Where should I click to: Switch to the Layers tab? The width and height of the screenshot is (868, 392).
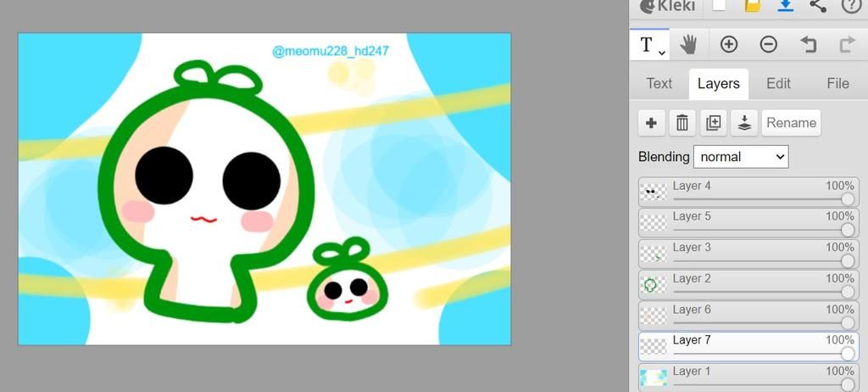[719, 84]
